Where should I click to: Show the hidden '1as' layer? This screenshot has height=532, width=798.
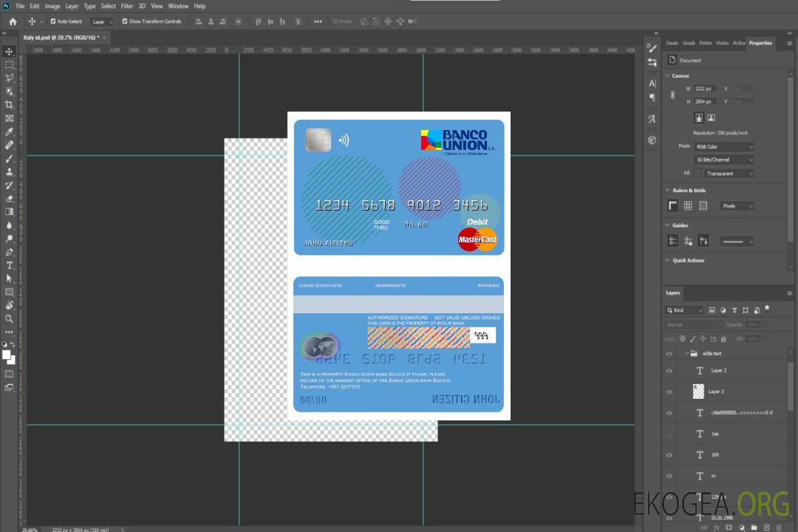(x=669, y=434)
